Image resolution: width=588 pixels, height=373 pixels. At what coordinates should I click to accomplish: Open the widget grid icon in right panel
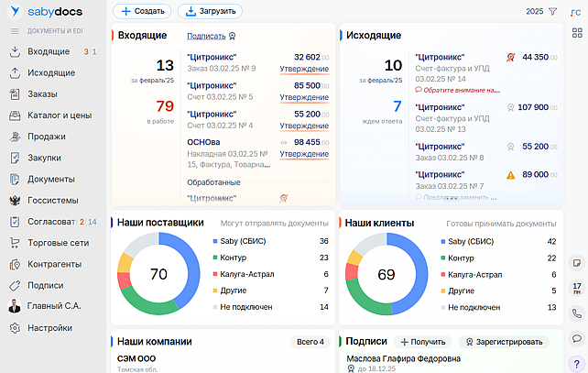pos(577,33)
